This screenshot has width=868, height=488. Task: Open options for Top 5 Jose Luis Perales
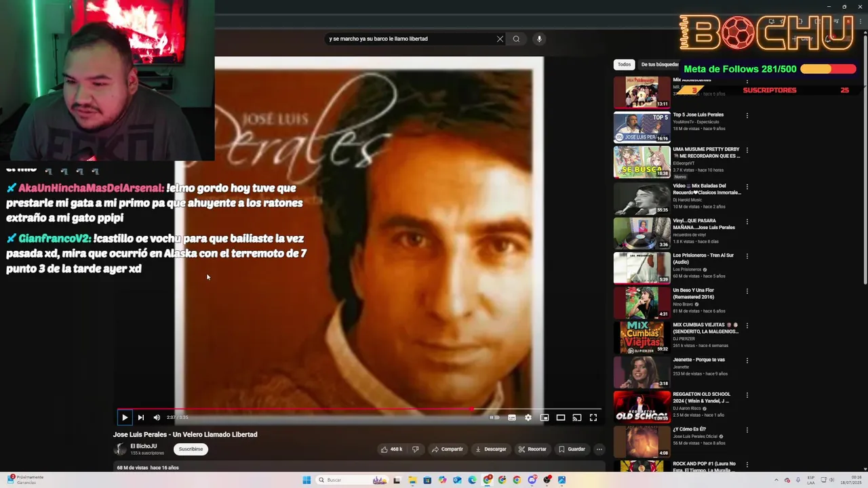pos(747,116)
